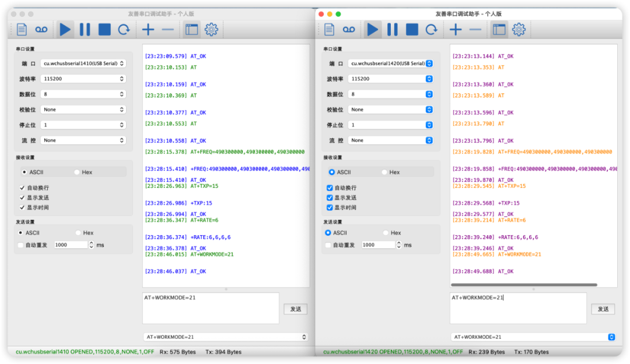Open the settings gear in right window
This screenshot has width=630, height=364.
(519, 30)
